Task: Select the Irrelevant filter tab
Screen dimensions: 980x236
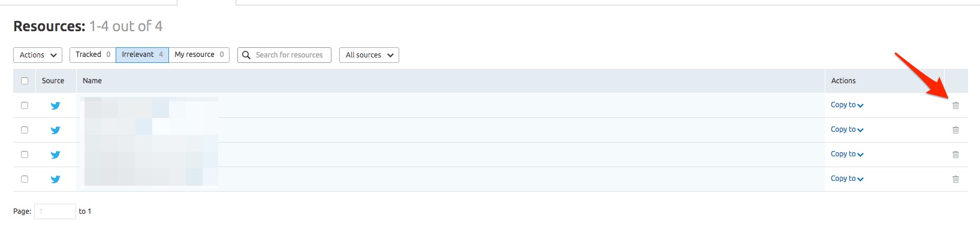Action: (x=143, y=55)
